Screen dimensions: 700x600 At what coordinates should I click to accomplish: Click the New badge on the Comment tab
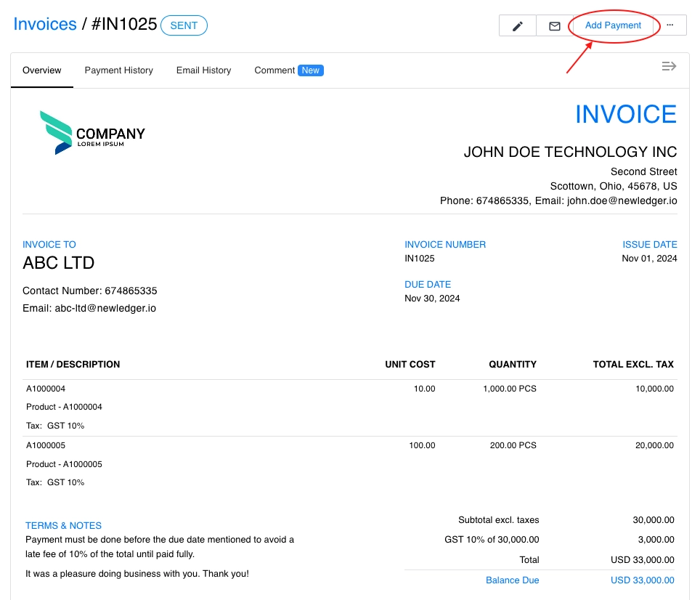coord(310,70)
